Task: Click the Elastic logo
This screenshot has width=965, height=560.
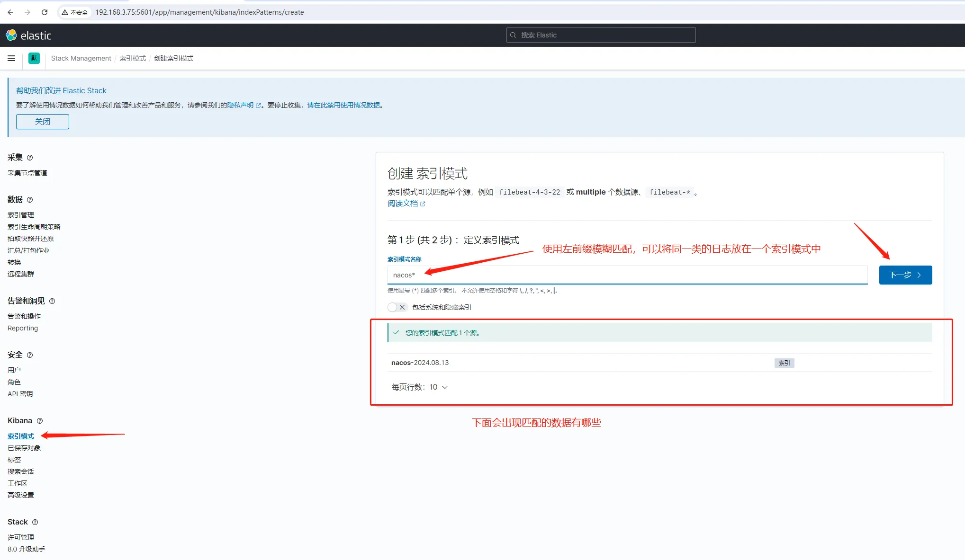Action: (28, 36)
